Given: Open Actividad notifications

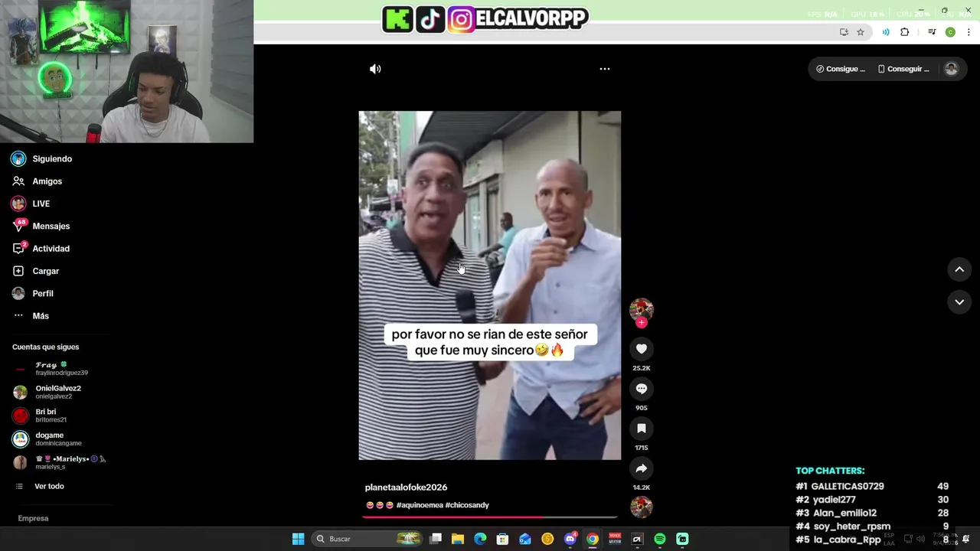Looking at the screenshot, I should 51,249.
